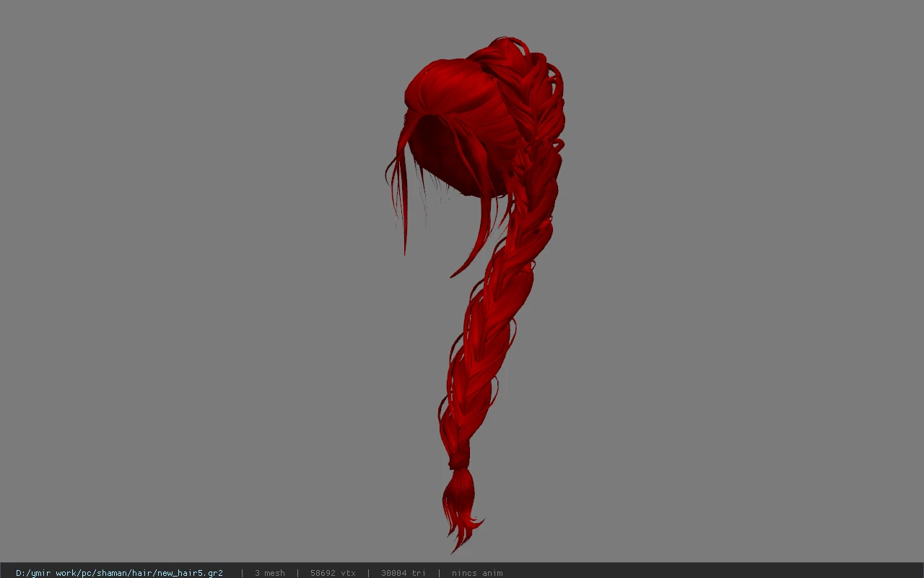924x578 pixels.
Task: Click the '3 mesh' status bar entry
Action: (269, 573)
